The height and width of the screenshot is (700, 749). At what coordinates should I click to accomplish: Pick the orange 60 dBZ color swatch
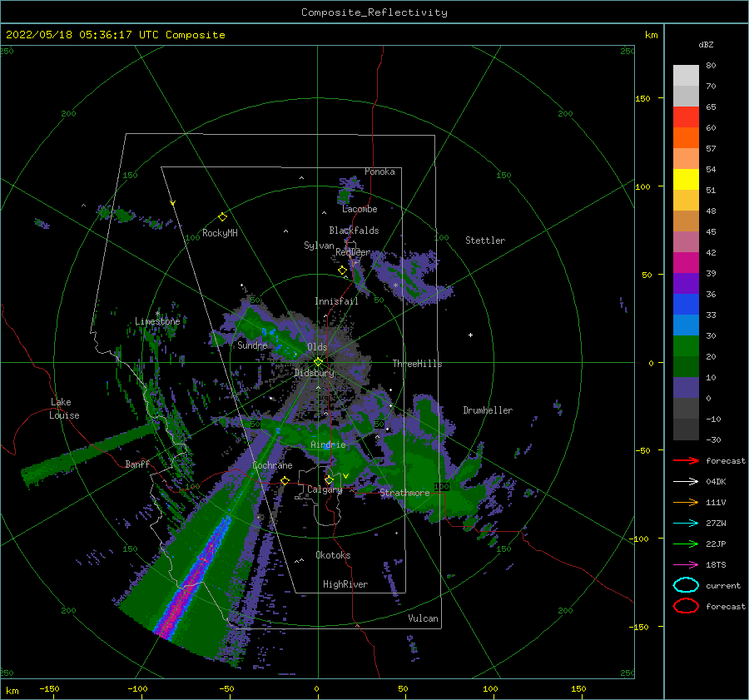tap(686, 137)
